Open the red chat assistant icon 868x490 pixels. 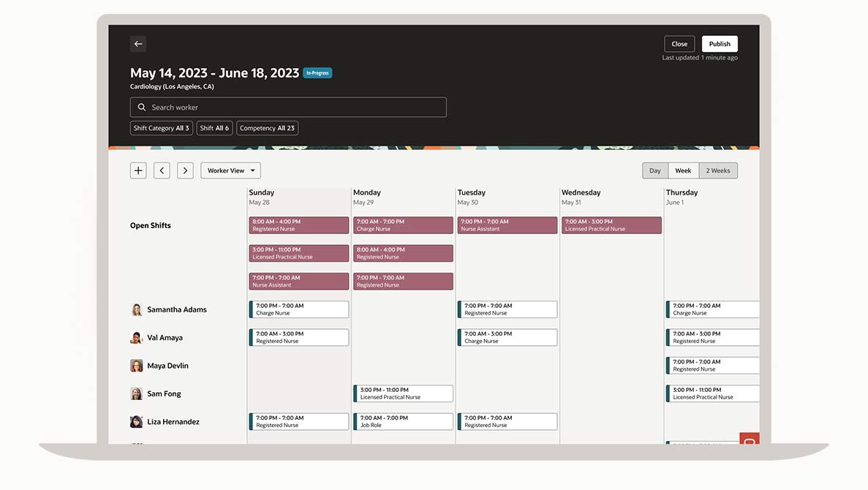750,440
